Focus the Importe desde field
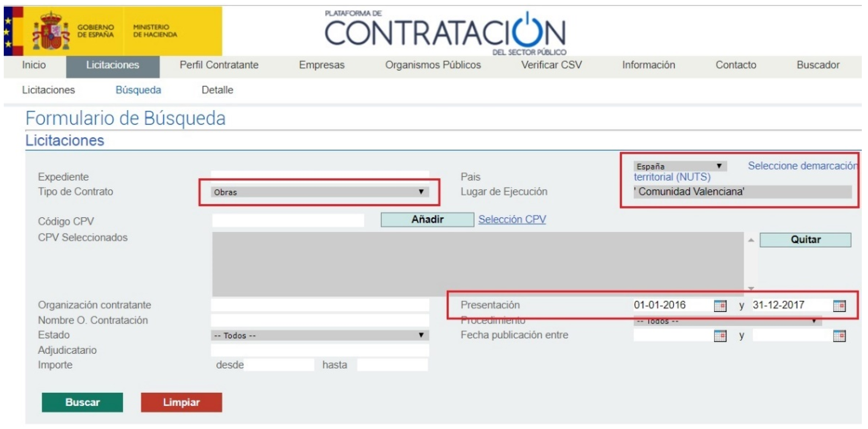The height and width of the screenshot is (429, 868). pos(279,365)
